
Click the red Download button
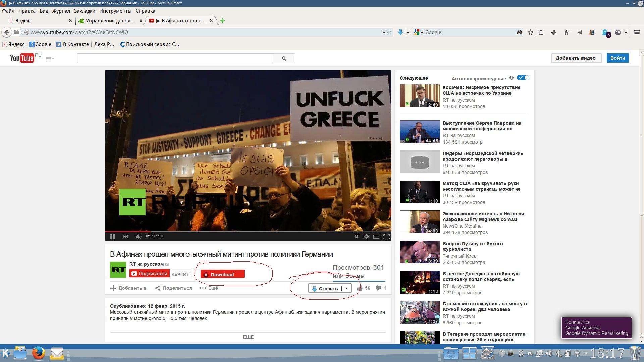pyautogui.click(x=222, y=274)
